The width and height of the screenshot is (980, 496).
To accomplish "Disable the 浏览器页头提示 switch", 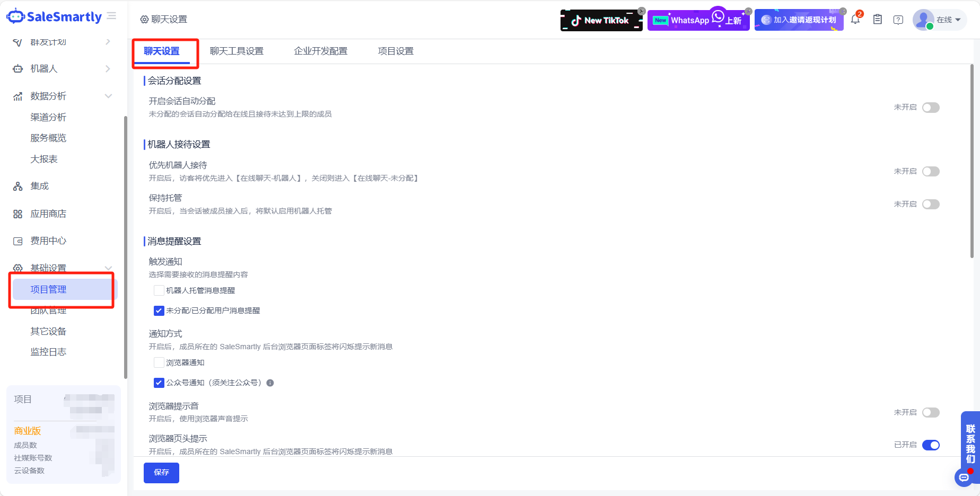I will (x=931, y=445).
